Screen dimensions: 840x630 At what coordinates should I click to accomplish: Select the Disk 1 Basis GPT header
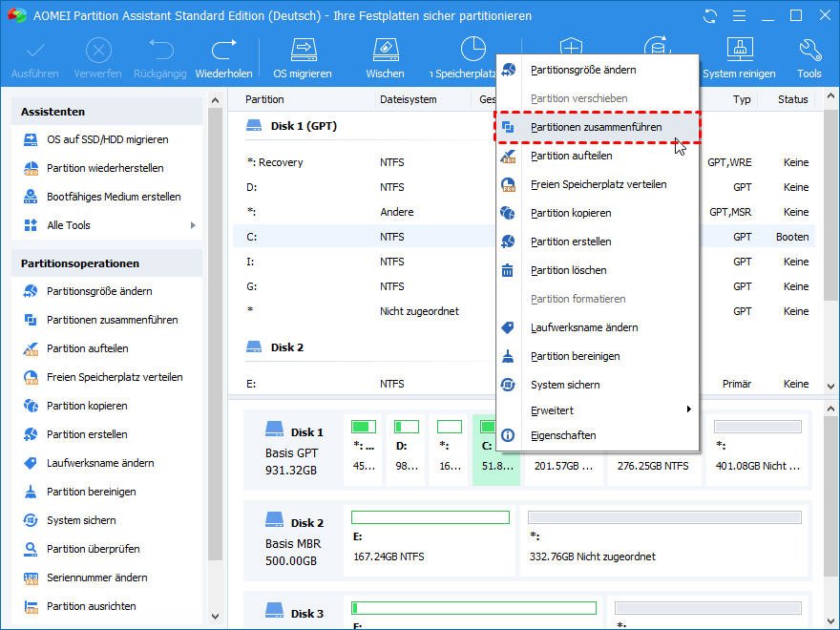[x=294, y=451]
